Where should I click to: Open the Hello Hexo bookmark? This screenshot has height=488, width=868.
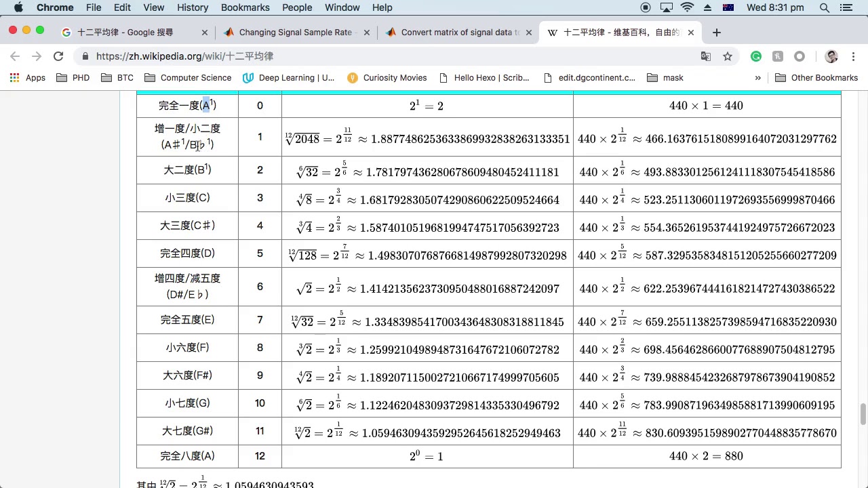484,78
